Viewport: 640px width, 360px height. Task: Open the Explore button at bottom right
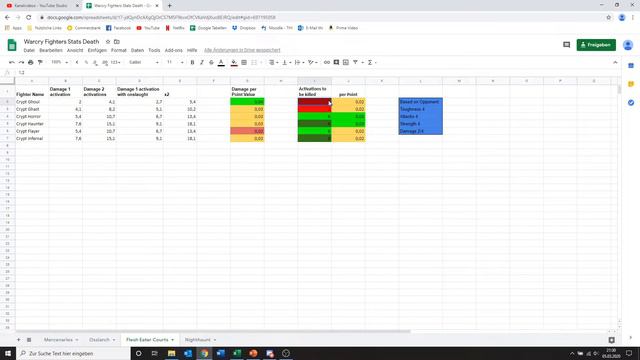(611, 340)
